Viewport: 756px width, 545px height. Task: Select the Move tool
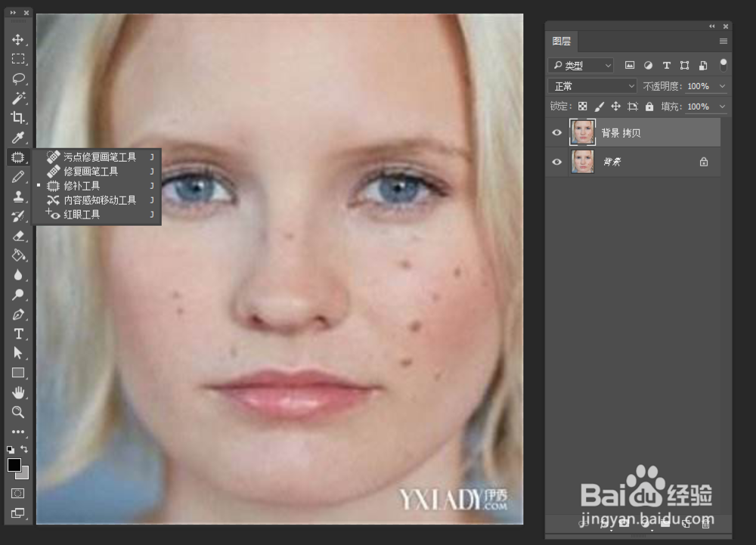click(18, 39)
